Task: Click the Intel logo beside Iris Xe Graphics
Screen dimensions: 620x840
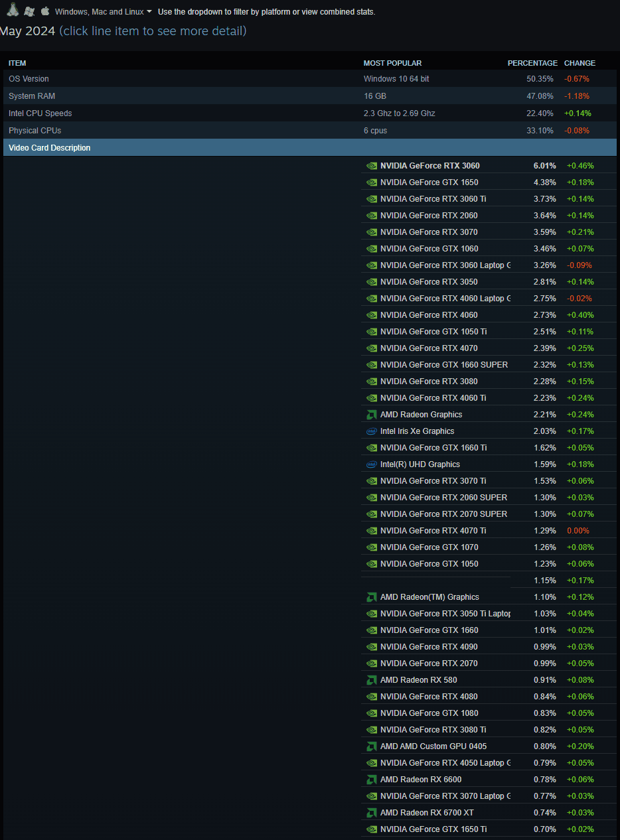Action: pyautogui.click(x=372, y=431)
